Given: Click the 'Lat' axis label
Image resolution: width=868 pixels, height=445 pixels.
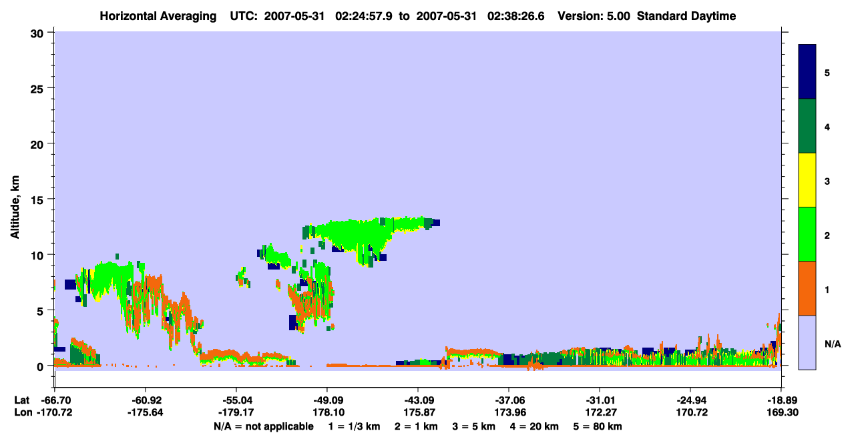Looking at the screenshot, I should point(22,400).
